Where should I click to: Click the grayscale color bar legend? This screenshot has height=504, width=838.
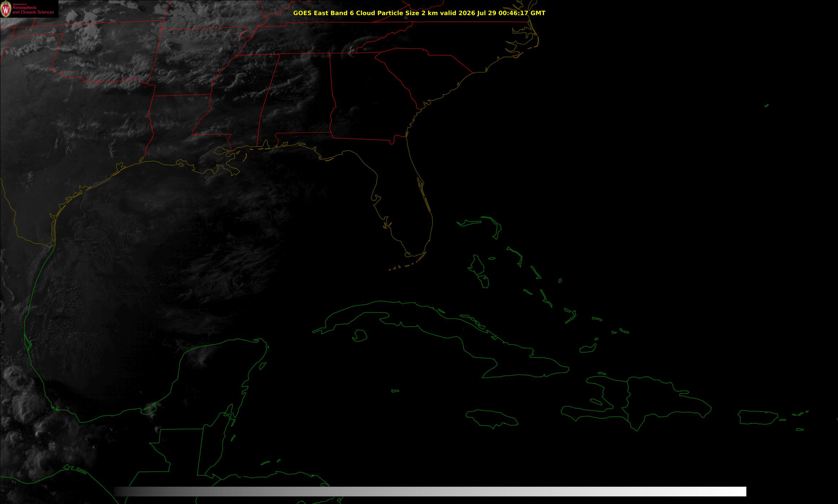pyautogui.click(x=430, y=491)
